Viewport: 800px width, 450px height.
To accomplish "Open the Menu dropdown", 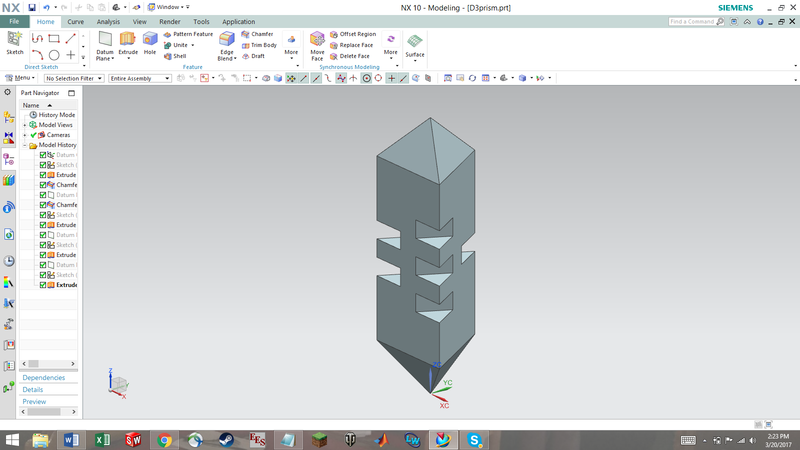I will click(20, 78).
